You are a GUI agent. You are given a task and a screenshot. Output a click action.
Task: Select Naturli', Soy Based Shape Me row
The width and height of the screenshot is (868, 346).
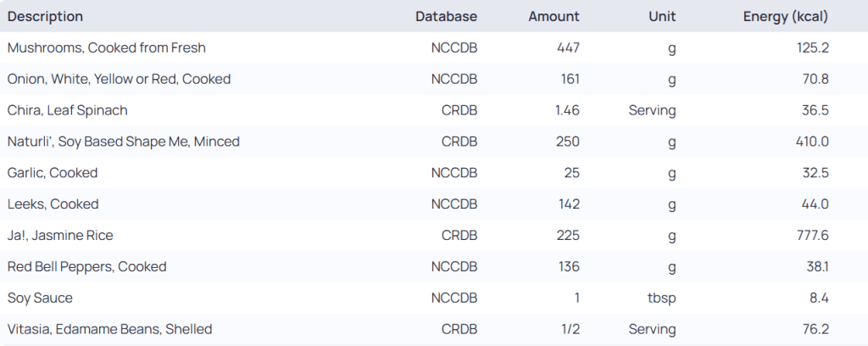(x=123, y=142)
